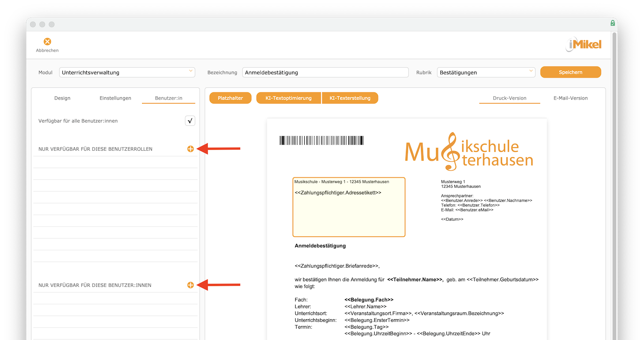The image size is (644, 340).
Task: Click the Musikschule Musterhausen logo
Action: pyautogui.click(x=469, y=152)
